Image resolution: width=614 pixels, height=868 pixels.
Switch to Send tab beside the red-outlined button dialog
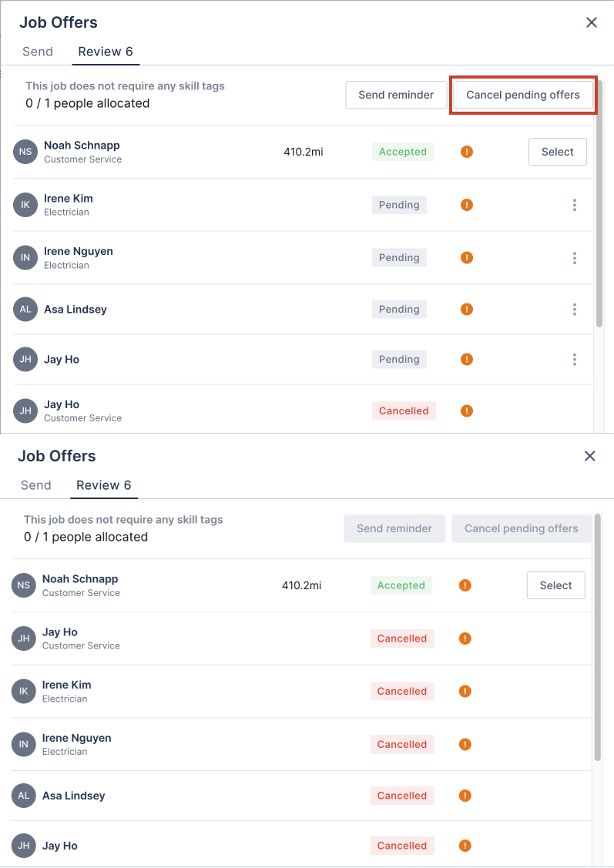pos(38,52)
